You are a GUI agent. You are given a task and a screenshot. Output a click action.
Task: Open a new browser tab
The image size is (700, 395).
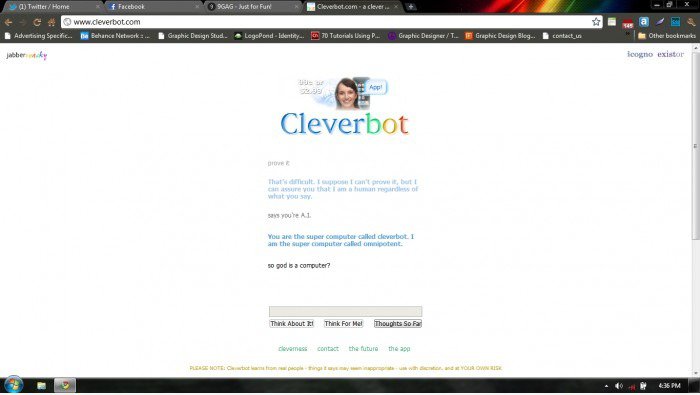[411, 7]
